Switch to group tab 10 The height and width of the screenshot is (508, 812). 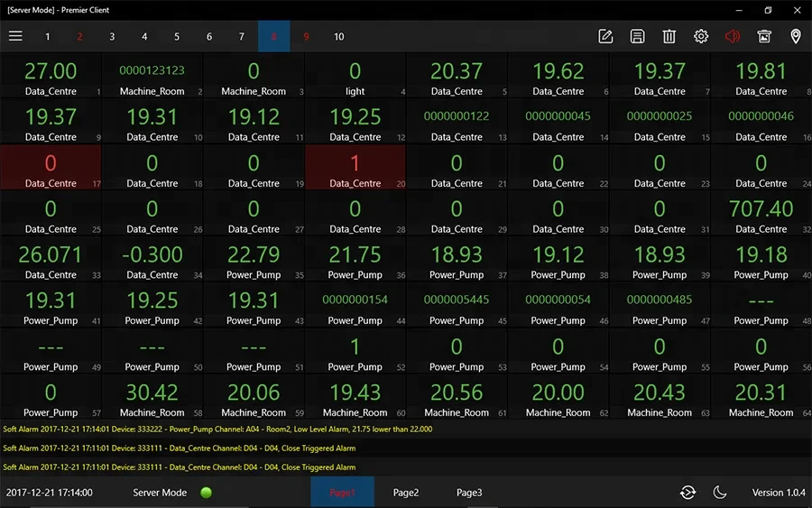(x=338, y=37)
